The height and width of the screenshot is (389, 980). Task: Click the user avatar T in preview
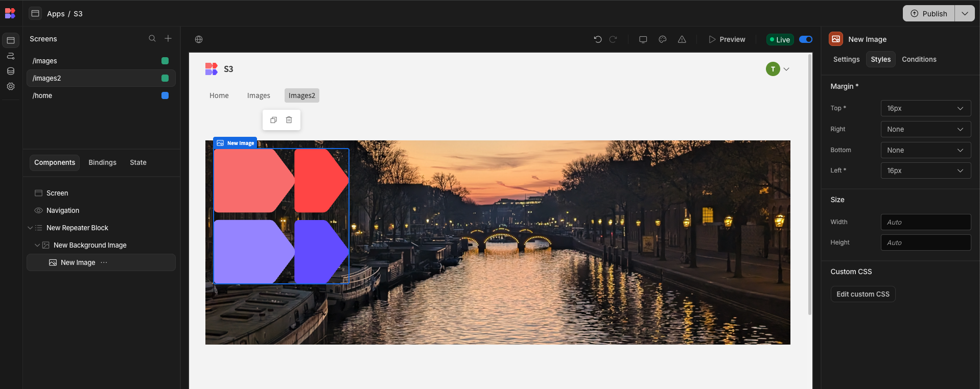(x=773, y=69)
